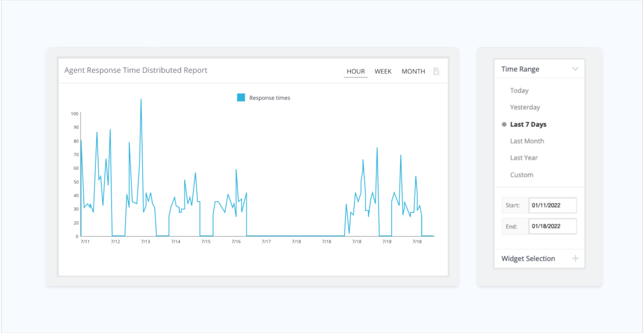
Task: Select the Today time range option
Action: click(519, 90)
